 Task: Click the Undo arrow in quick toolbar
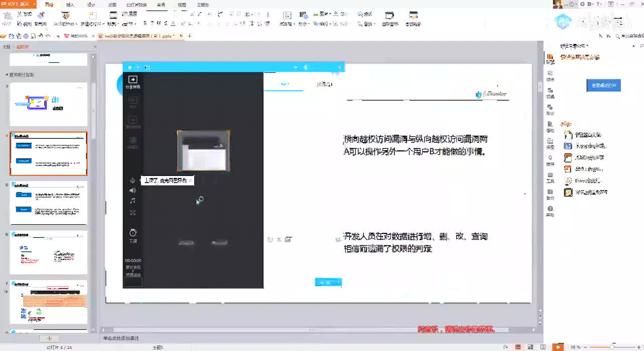click(41, 36)
